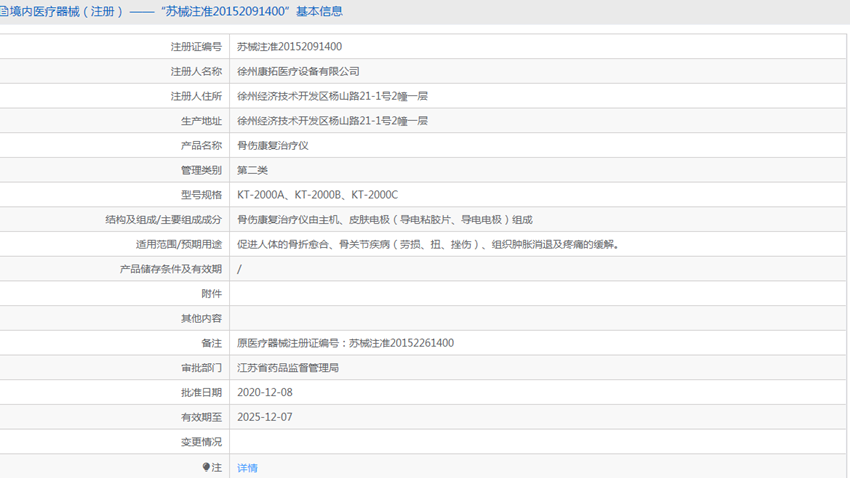The width and height of the screenshot is (850, 478).
Task: Click the 型号规格 label
Action: click(201, 195)
